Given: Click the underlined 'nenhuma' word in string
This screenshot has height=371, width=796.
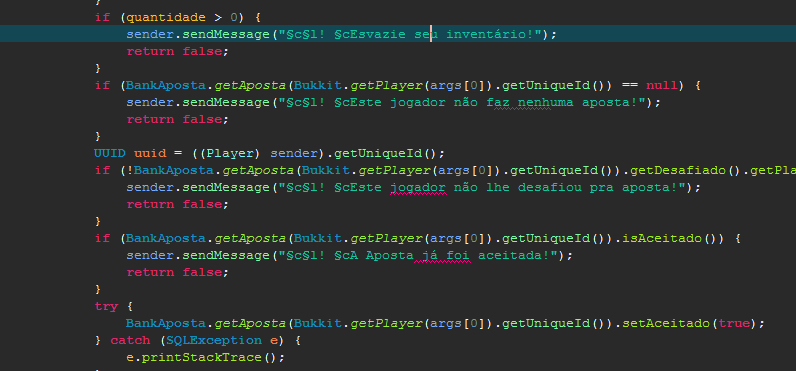Looking at the screenshot, I should click(x=534, y=103).
